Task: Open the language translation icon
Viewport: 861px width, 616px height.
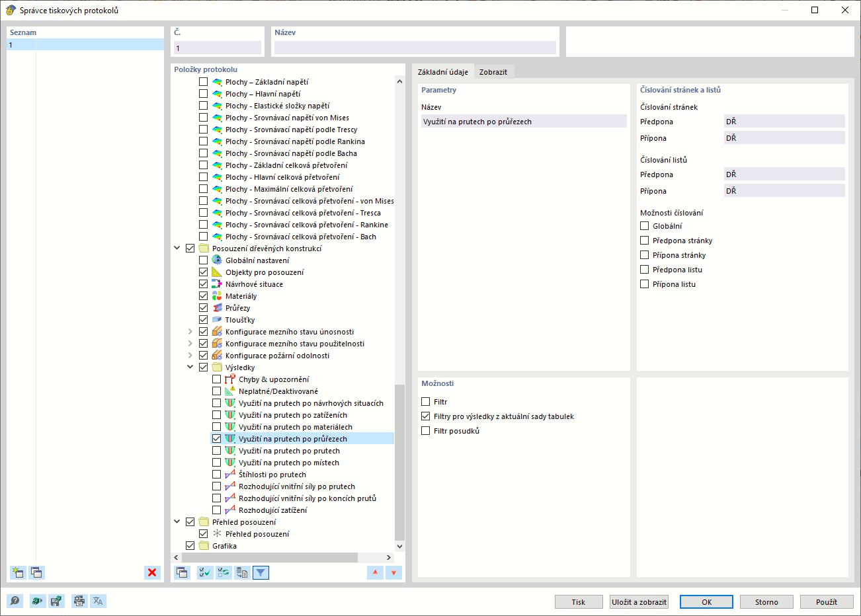Action: pyautogui.click(x=98, y=601)
